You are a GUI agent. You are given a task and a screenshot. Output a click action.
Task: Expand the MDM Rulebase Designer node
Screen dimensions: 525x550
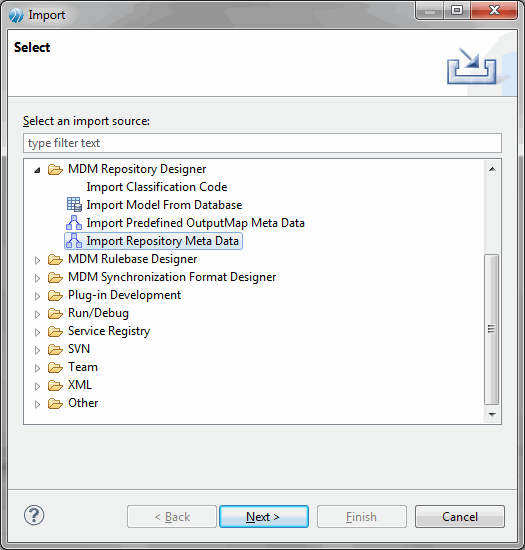pos(37,260)
